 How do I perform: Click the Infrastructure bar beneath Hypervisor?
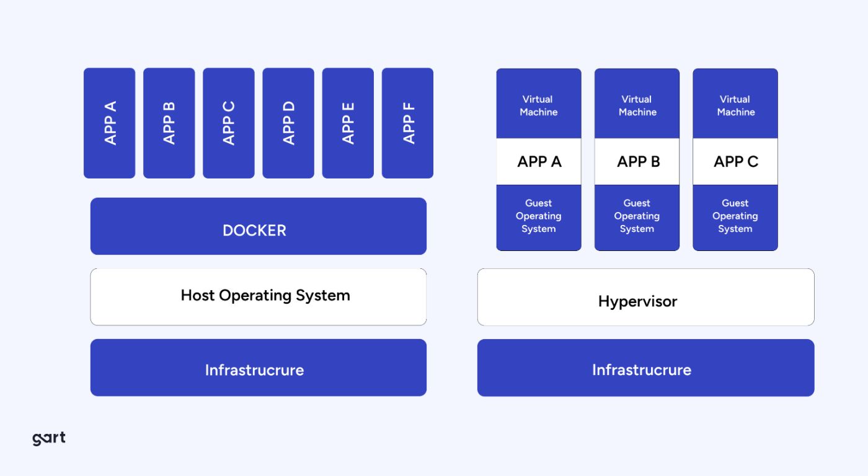pos(645,368)
